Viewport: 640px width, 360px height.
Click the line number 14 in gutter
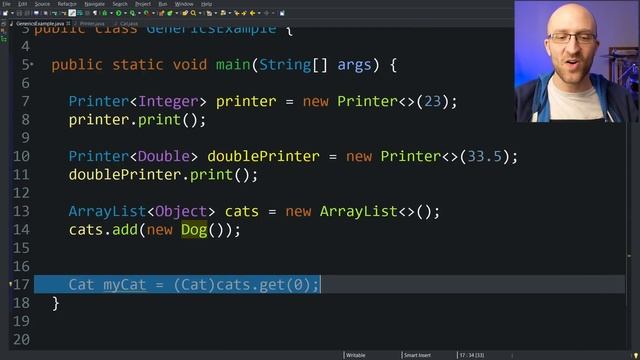click(x=21, y=230)
